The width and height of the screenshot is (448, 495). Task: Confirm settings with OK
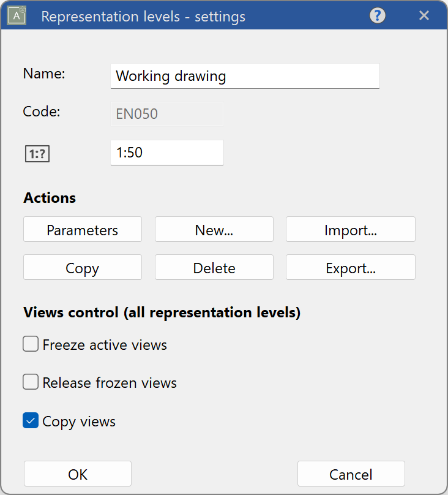pyautogui.click(x=77, y=474)
